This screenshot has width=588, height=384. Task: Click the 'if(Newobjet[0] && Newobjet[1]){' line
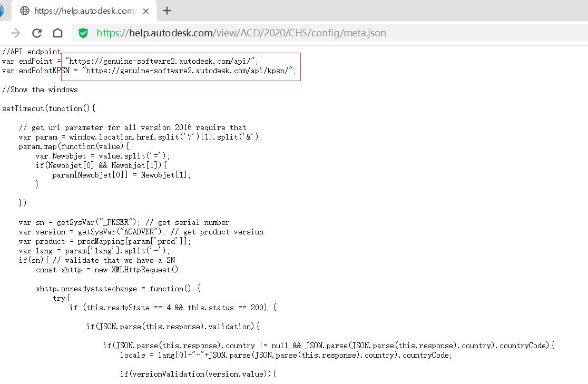point(101,165)
